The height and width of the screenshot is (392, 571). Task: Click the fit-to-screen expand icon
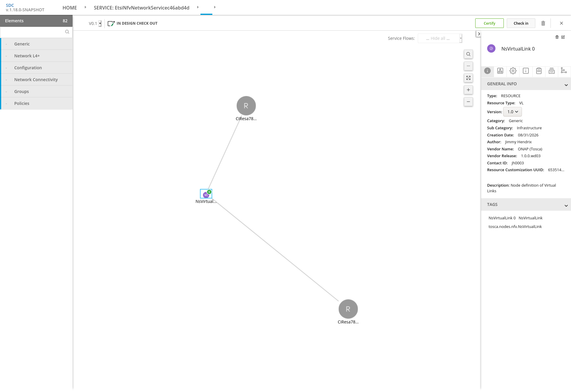pyautogui.click(x=468, y=78)
